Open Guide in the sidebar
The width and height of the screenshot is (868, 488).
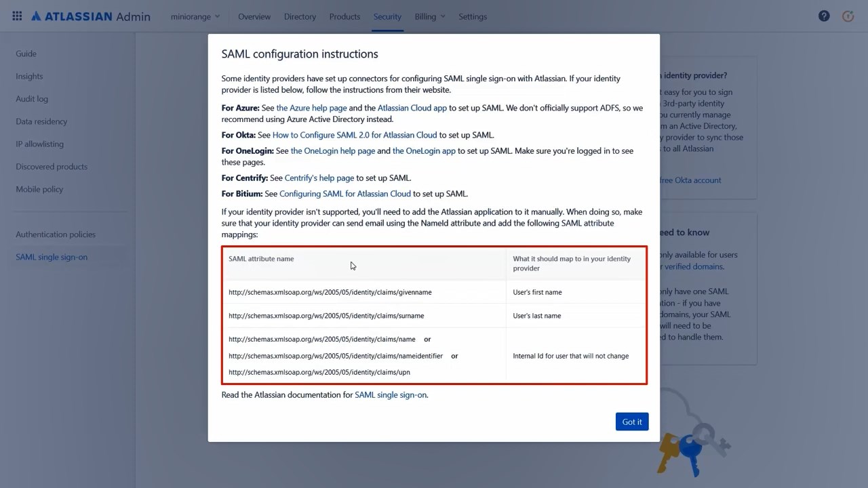[x=26, y=54]
